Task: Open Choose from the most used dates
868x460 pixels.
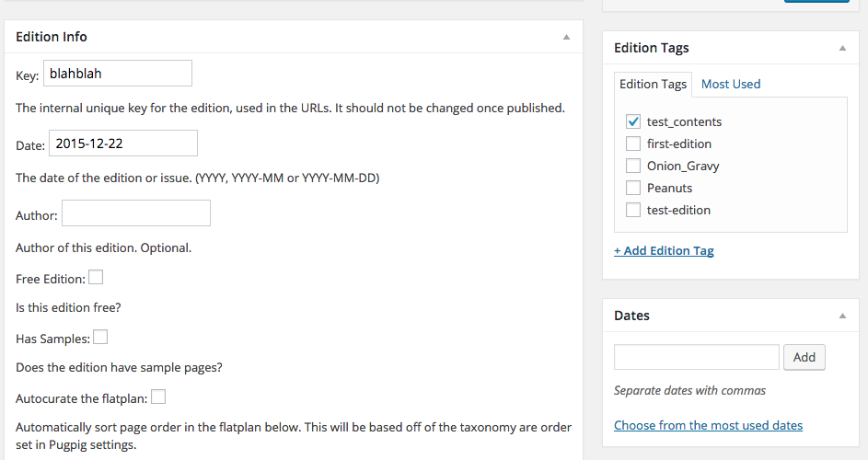Action: coord(708,425)
